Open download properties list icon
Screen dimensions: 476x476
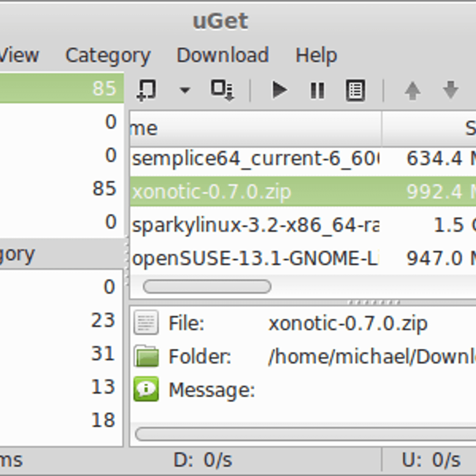pyautogui.click(x=355, y=90)
